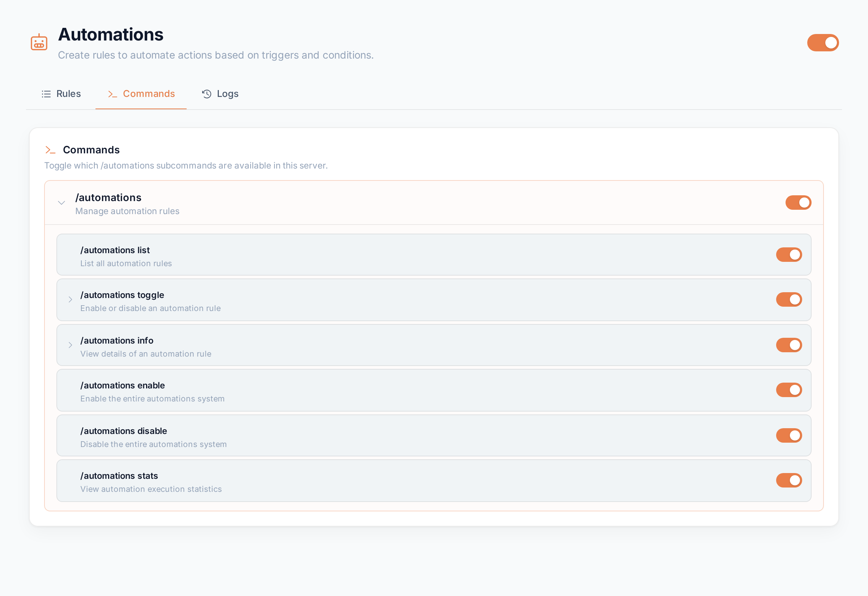The image size is (868, 596).
Task: Click 'Disable the entire automations system' text
Action: click(153, 444)
